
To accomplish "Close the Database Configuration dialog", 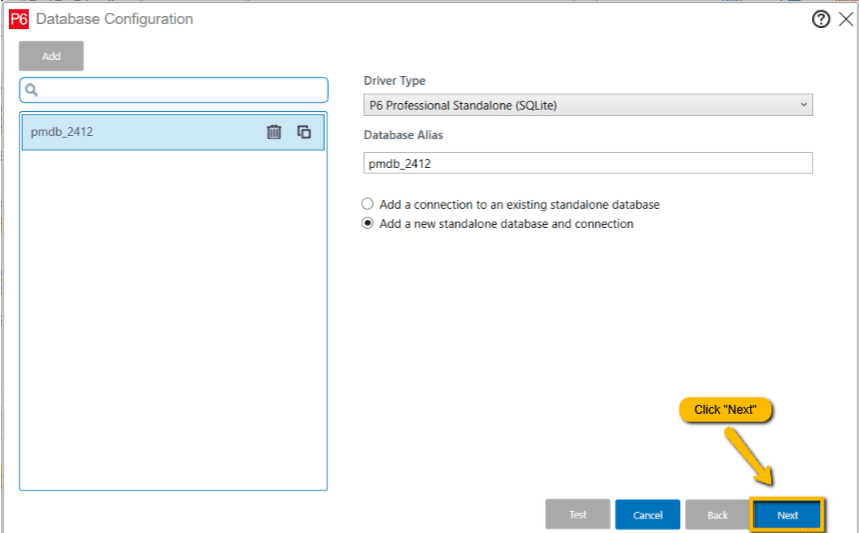I will click(x=846, y=19).
